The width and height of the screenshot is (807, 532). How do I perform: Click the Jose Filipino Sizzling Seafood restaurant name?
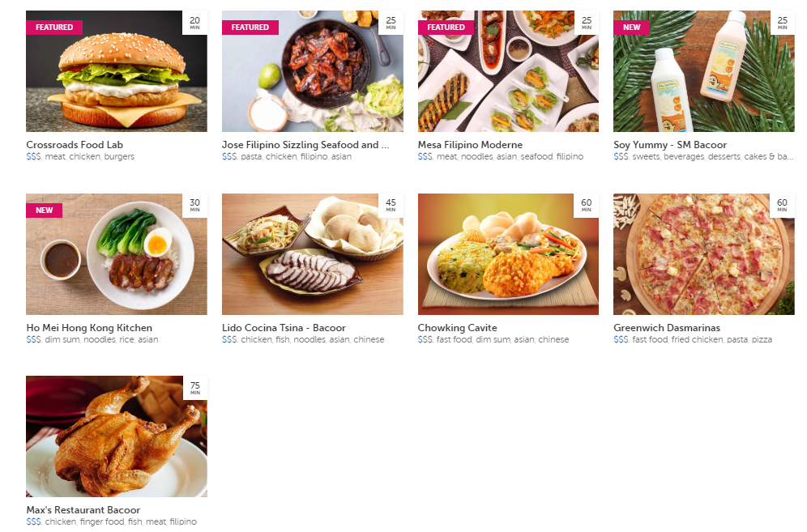pyautogui.click(x=305, y=145)
